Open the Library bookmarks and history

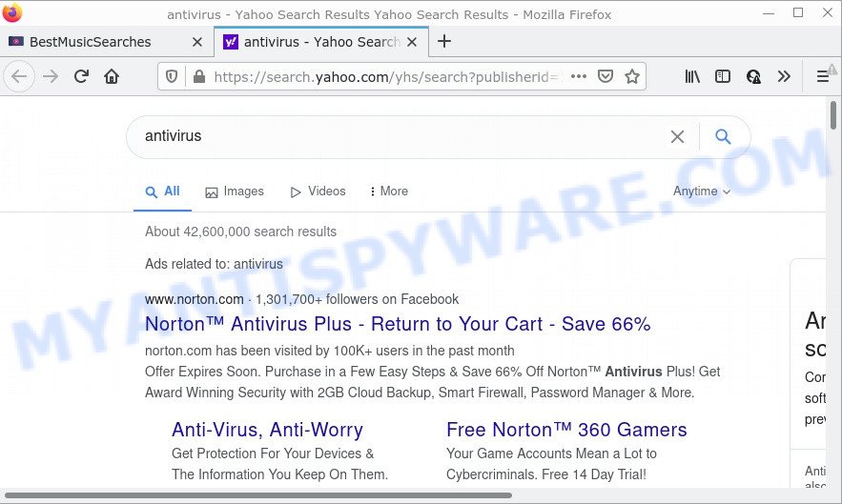[692, 77]
